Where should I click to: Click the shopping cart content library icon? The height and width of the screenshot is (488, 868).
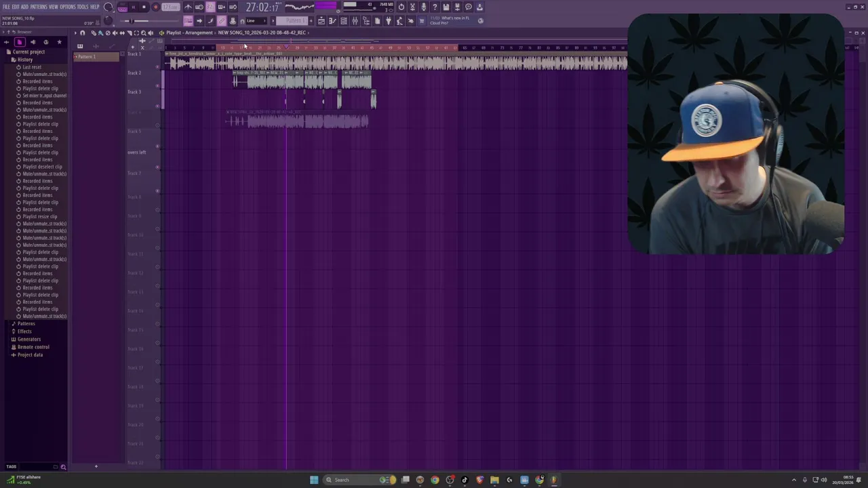coord(421,21)
